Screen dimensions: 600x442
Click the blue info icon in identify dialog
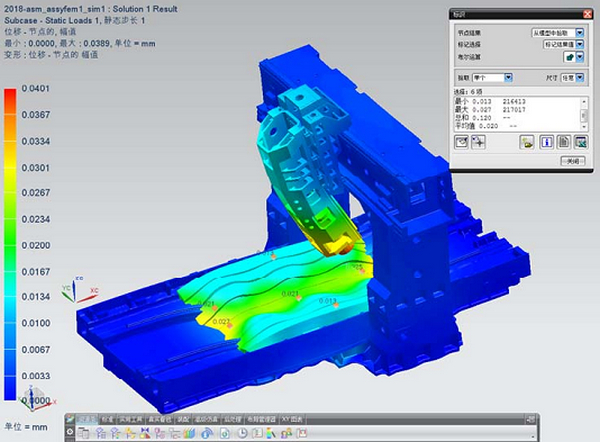pos(546,143)
